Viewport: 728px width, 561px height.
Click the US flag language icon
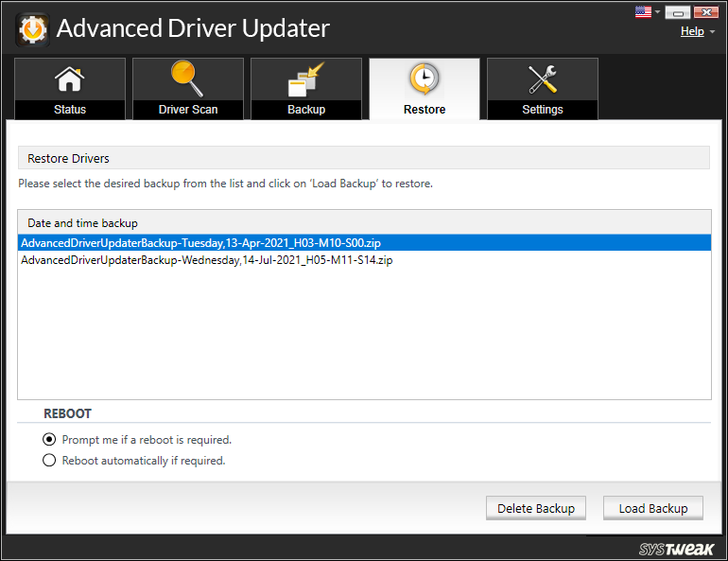pos(643,12)
